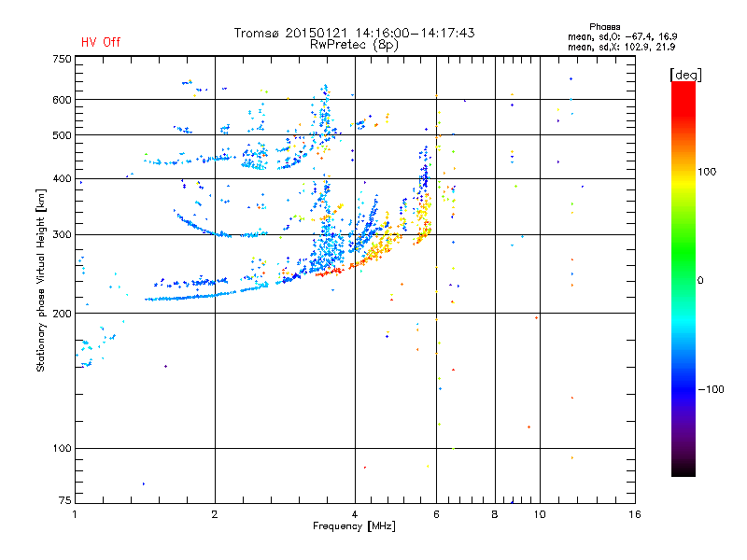Click the y-axis label "600"

click(62, 100)
